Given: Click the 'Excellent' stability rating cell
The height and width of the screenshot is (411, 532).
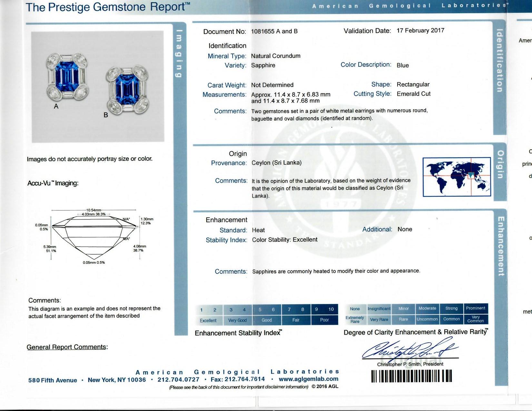Looking at the screenshot, I should pyautogui.click(x=208, y=320).
